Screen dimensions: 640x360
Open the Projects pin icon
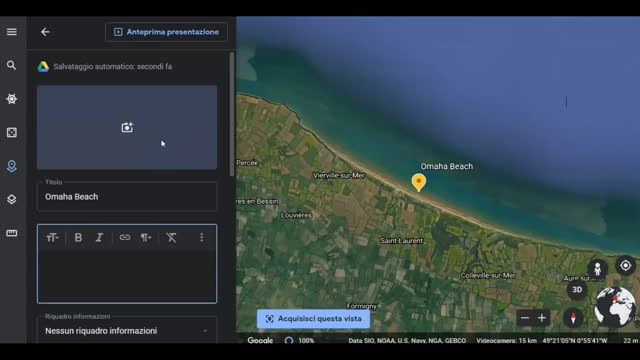click(x=11, y=166)
